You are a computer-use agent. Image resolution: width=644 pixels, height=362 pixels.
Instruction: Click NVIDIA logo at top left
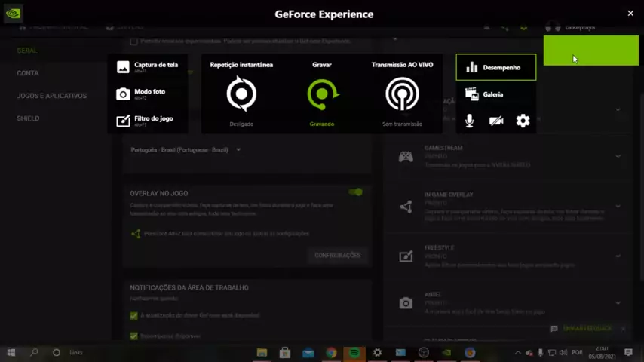[x=13, y=13]
